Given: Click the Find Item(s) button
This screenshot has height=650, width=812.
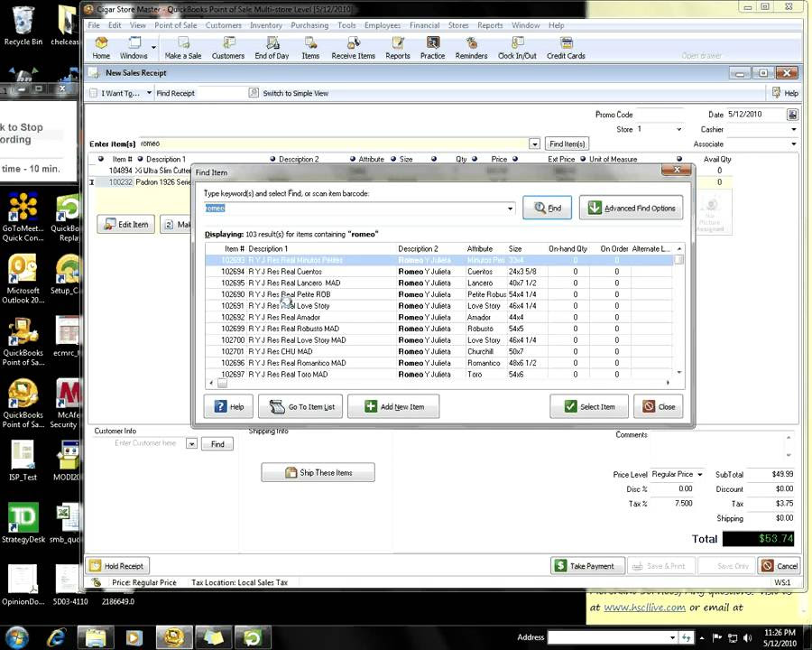Looking at the screenshot, I should [x=567, y=144].
